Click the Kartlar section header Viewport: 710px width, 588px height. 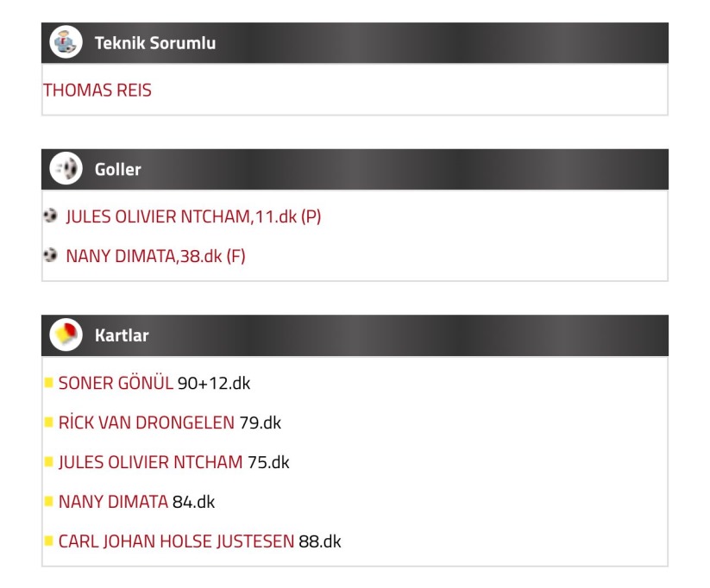coord(355,335)
